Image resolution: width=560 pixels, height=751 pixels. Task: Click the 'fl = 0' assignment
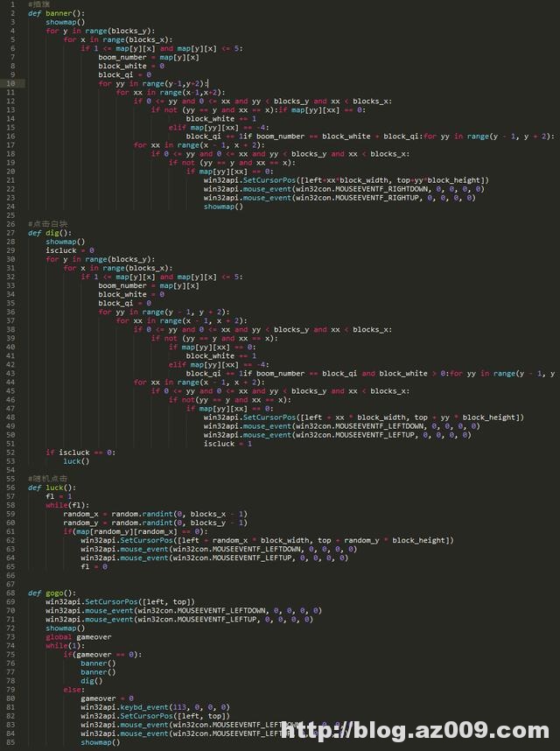94,566
